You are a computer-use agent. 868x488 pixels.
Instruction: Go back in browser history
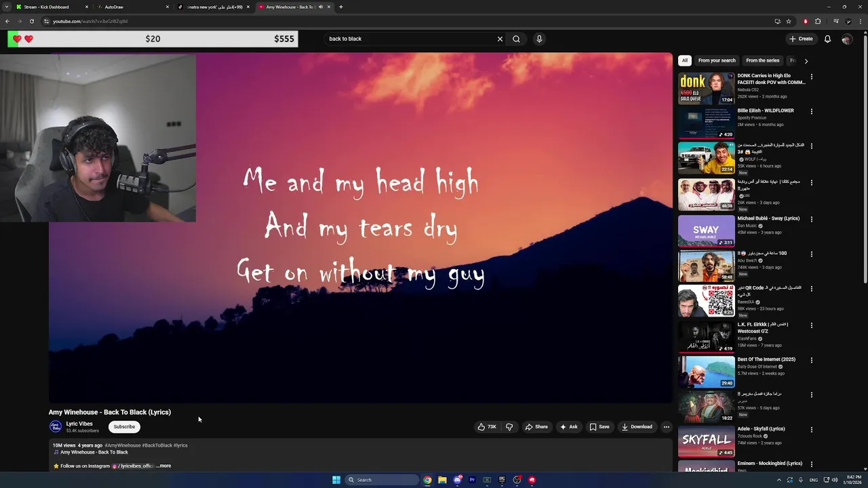tap(7, 21)
